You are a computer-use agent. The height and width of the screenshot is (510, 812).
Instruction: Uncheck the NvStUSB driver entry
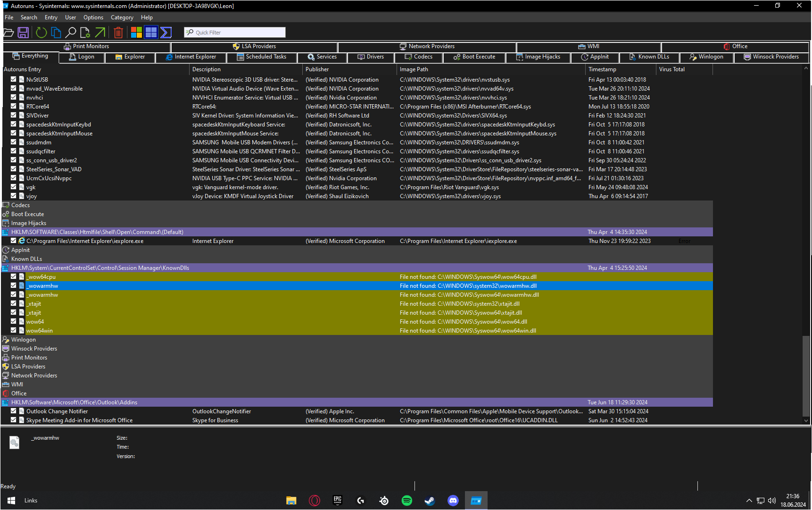14,80
